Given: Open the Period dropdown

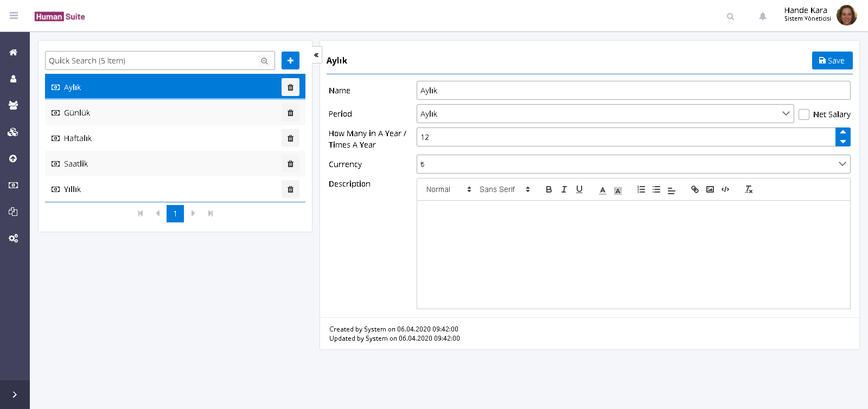Looking at the screenshot, I should (x=605, y=114).
